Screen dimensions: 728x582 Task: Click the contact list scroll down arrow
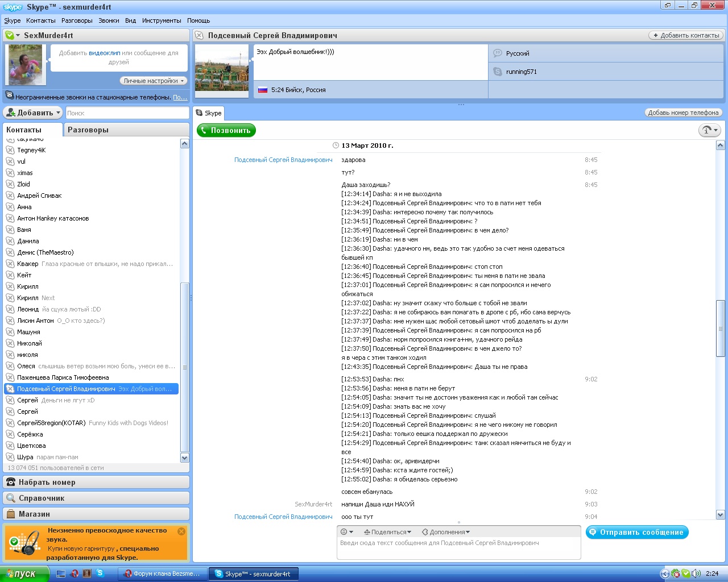tap(184, 458)
